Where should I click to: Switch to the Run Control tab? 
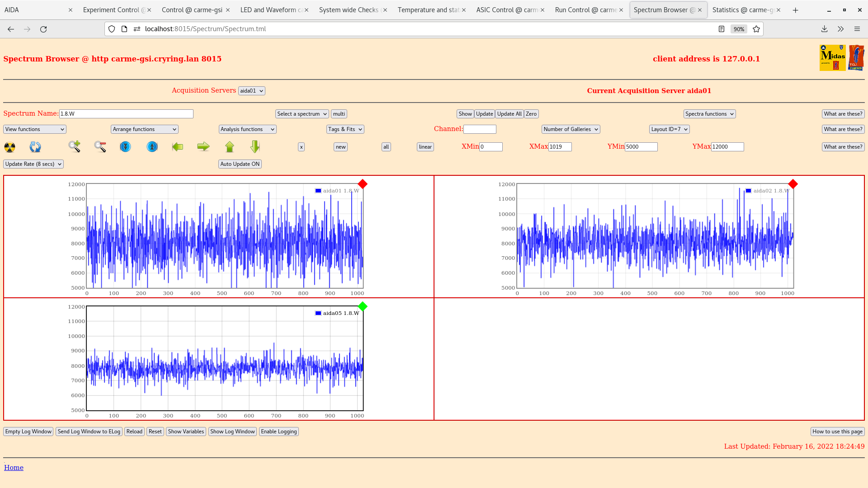[x=585, y=9]
